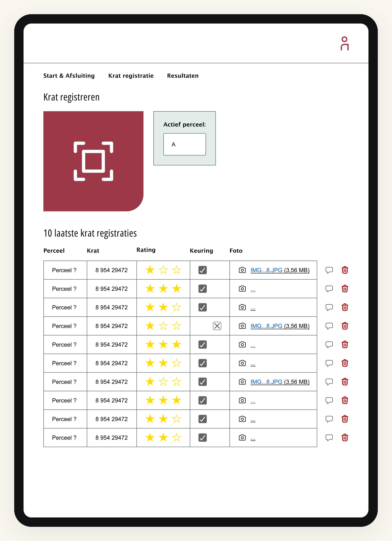Tap the red scan crate tile
The height and width of the screenshot is (541, 392).
tap(93, 161)
